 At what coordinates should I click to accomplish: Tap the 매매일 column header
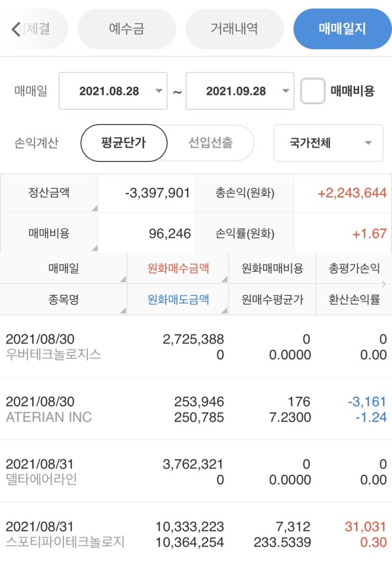click(x=63, y=268)
